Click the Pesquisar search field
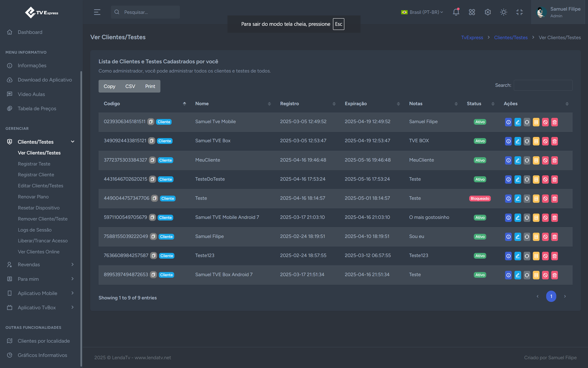Viewport: 588px width, 368px height. pyautogui.click(x=146, y=12)
